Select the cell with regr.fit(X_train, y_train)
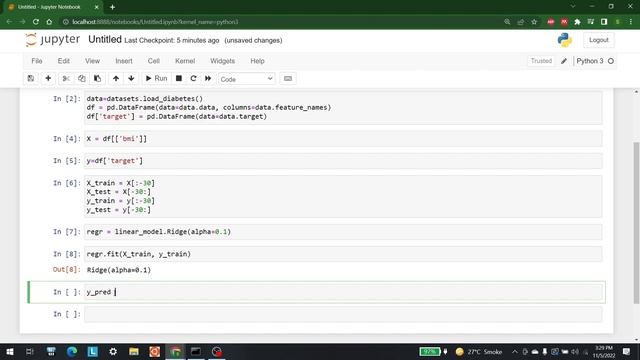Viewport: 640px width, 360px height. point(343,254)
